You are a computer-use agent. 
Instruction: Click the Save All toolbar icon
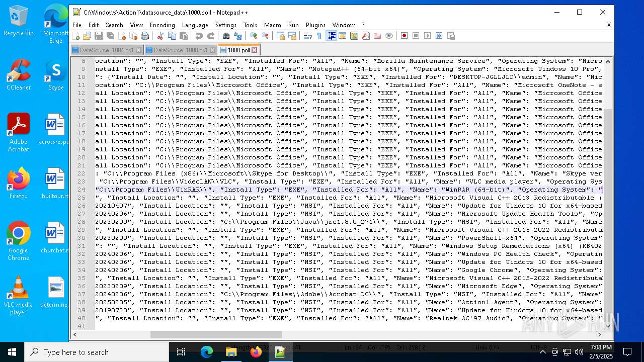[110, 36]
